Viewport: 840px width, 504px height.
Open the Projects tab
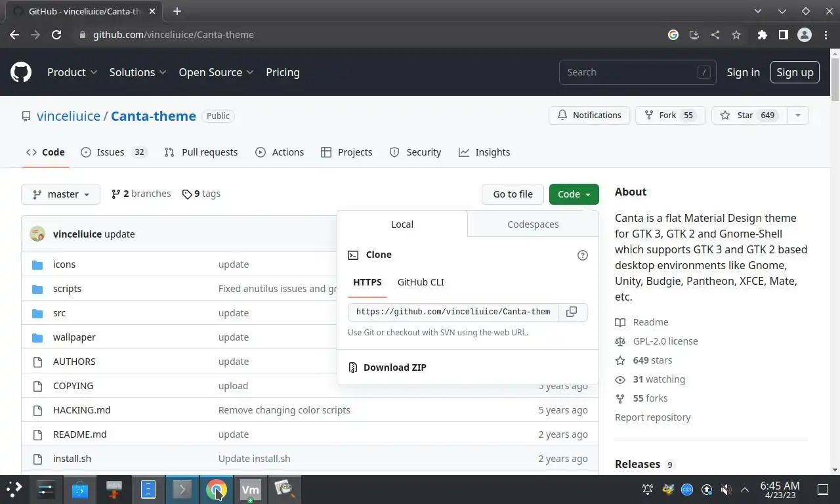(346, 152)
